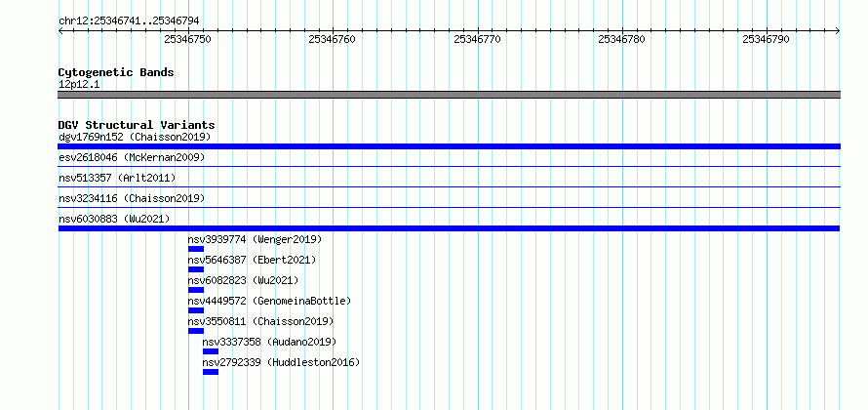Click the chr12:25346741..25346794 position label
The width and height of the screenshot is (868, 410).
(x=129, y=21)
